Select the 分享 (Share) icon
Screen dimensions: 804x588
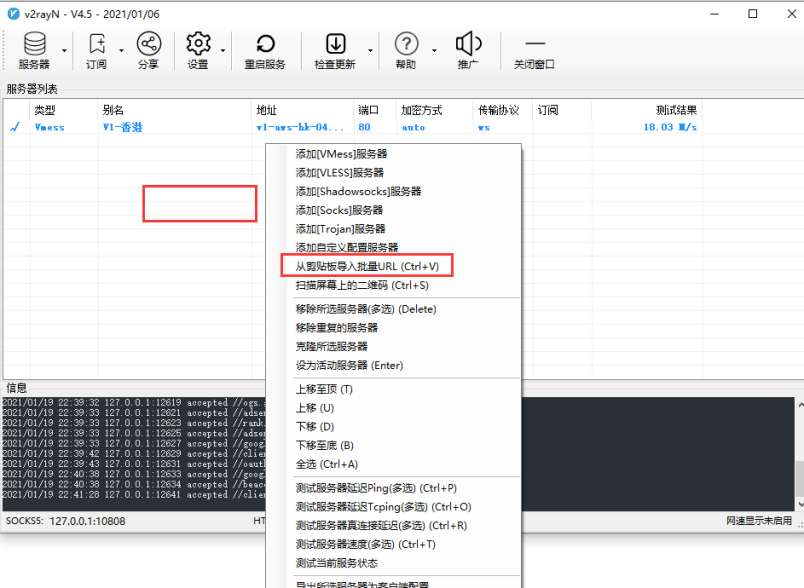pyautogui.click(x=148, y=45)
